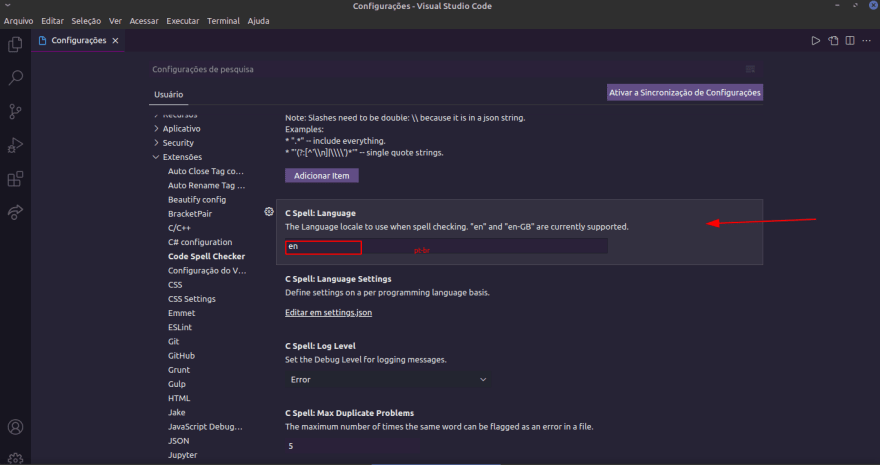Open the Seleção menu

click(86, 21)
